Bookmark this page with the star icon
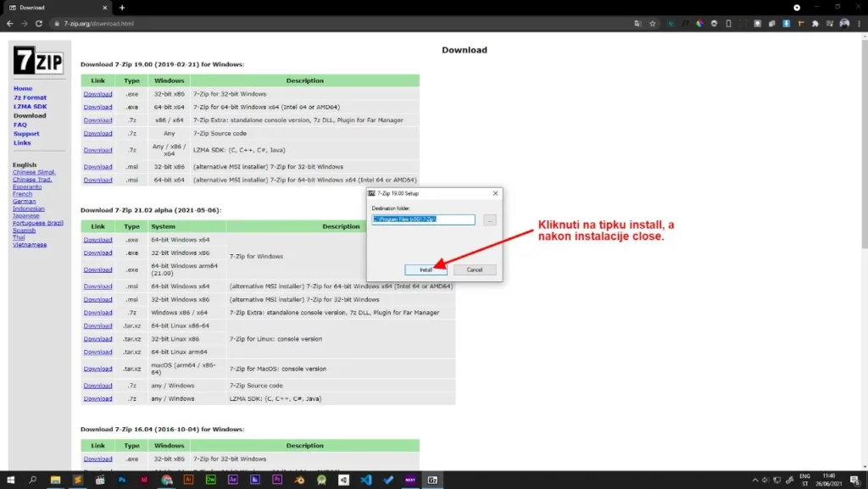Viewport: 868px width, 489px height. (x=653, y=24)
